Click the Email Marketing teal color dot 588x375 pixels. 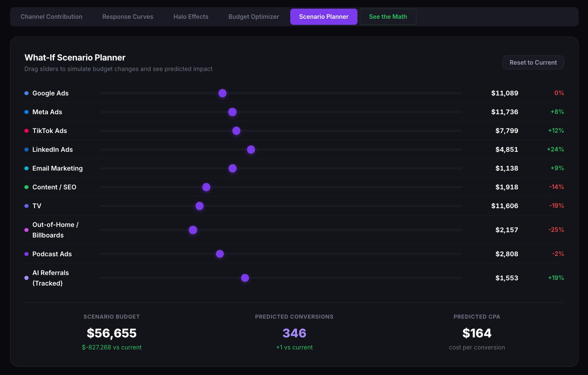(x=26, y=168)
